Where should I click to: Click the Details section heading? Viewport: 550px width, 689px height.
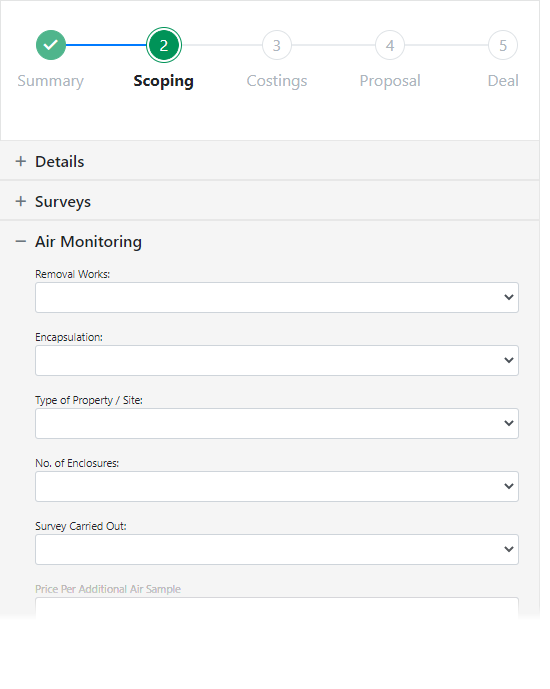[59, 161]
